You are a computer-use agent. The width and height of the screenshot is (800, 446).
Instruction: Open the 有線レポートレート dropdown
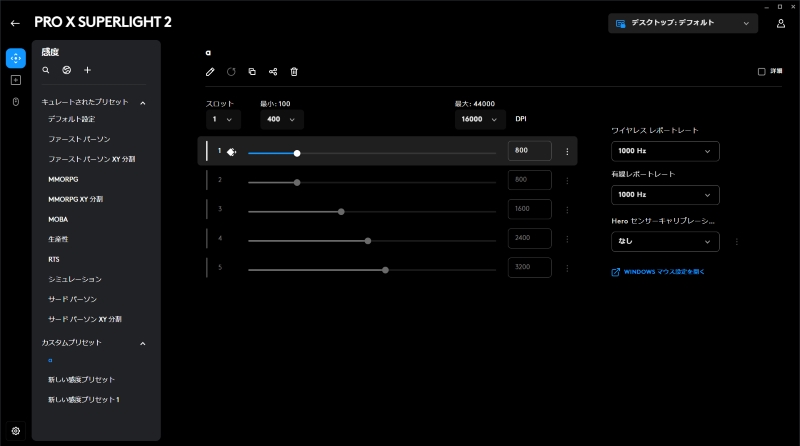click(665, 195)
